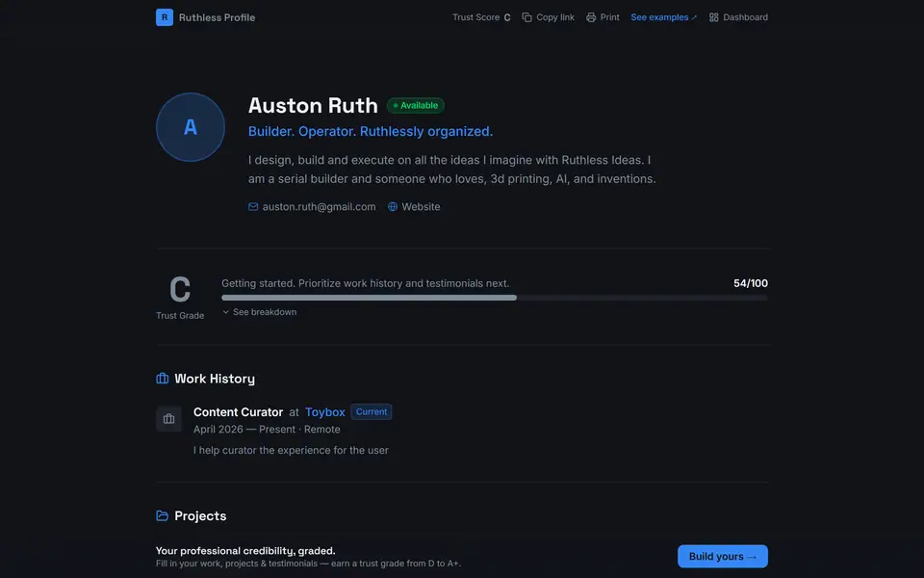This screenshot has height=578, width=924.
Task: Click the Build yours button
Action: (723, 556)
